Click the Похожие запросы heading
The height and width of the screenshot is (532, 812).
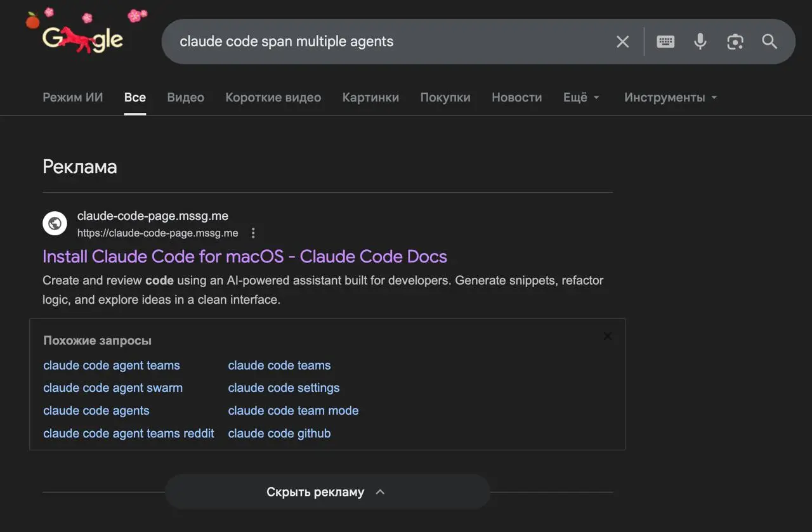(97, 341)
